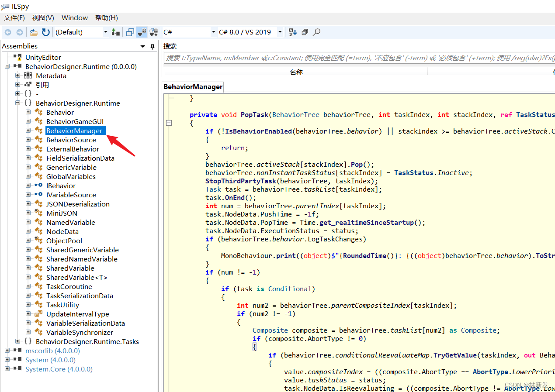This screenshot has width=555, height=392.
Task: Open the 文件(F) menu
Action: pyautogui.click(x=14, y=18)
